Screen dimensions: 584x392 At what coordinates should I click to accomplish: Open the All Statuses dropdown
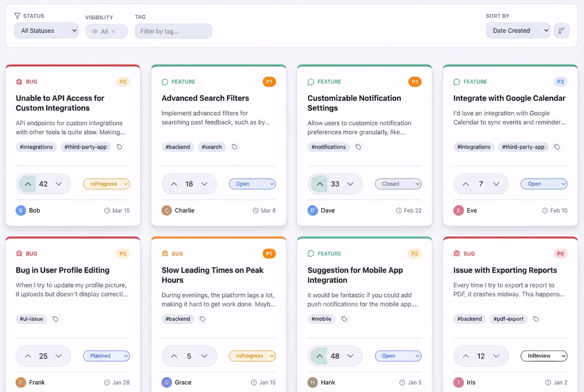[46, 31]
